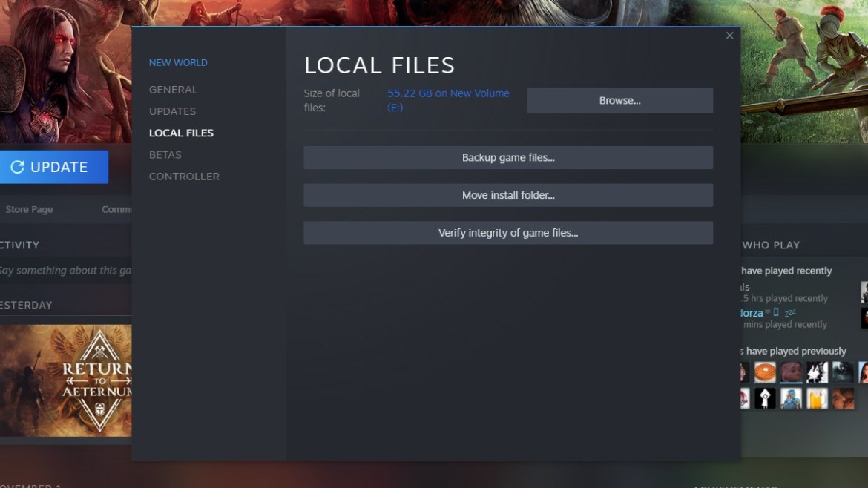Select the white figure on black avatar
868x488 pixels.
pyautogui.click(x=765, y=398)
